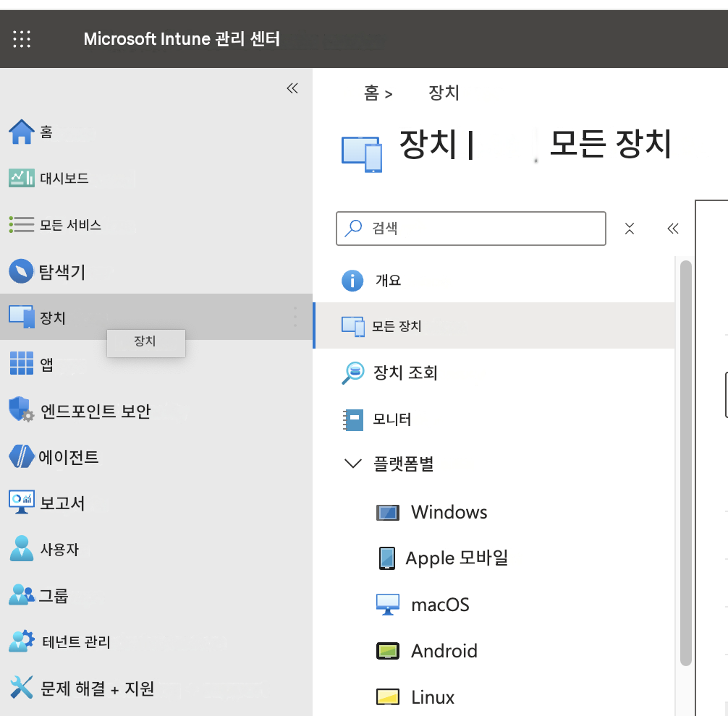Click the 그룹 label
This screenshot has height=716, width=728.
(53, 595)
